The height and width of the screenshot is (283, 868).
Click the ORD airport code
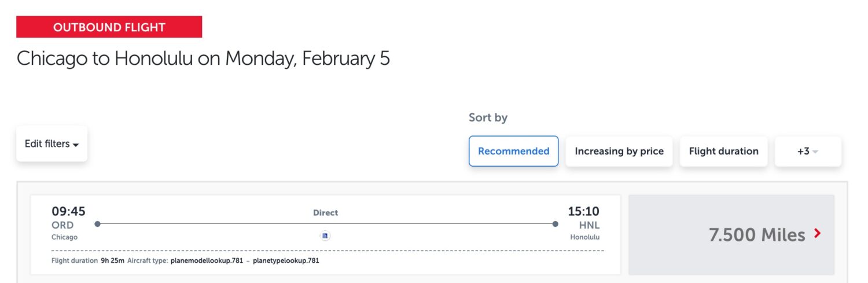(x=62, y=225)
